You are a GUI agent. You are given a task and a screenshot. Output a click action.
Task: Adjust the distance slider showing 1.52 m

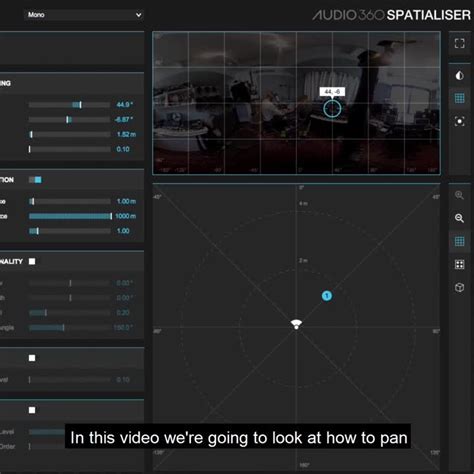coord(69,134)
